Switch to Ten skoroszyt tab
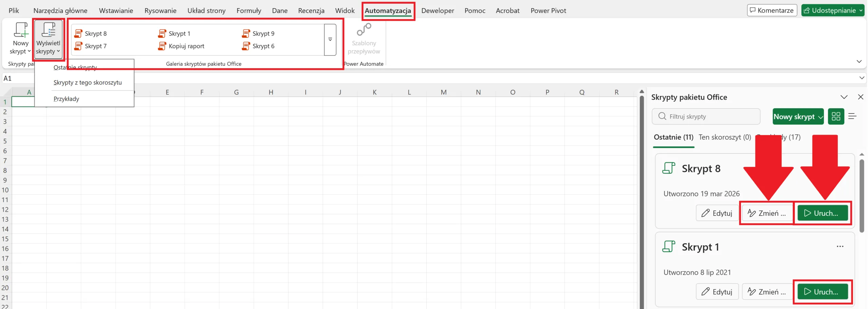The width and height of the screenshot is (868, 309). [x=725, y=137]
